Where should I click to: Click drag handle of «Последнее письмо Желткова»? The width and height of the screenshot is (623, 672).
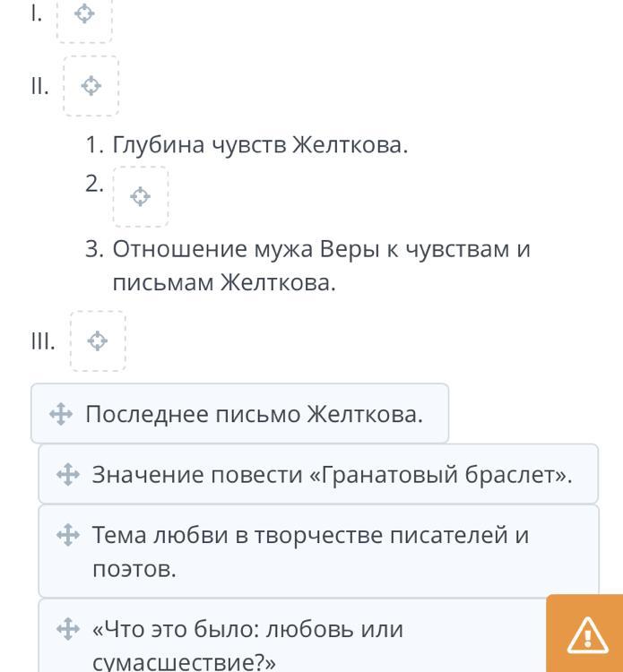pos(61,414)
